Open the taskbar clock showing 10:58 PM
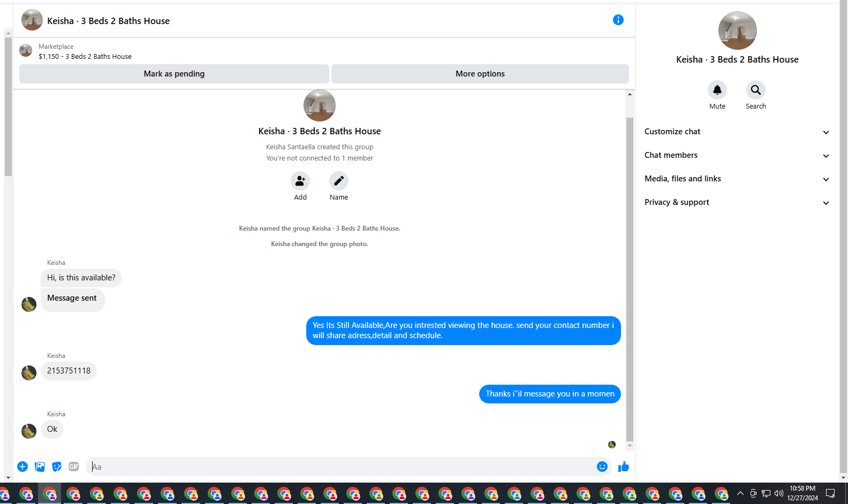This screenshot has width=848, height=504. coord(802,493)
